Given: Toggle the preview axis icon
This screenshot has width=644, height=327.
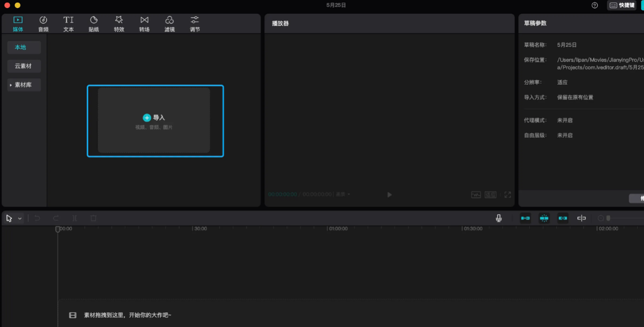Looking at the screenshot, I should [582, 218].
